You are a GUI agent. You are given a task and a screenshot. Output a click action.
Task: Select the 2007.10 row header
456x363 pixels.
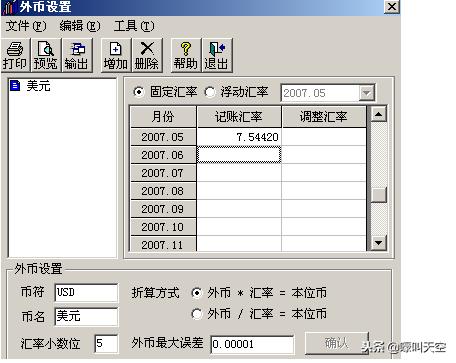pyautogui.click(x=163, y=227)
